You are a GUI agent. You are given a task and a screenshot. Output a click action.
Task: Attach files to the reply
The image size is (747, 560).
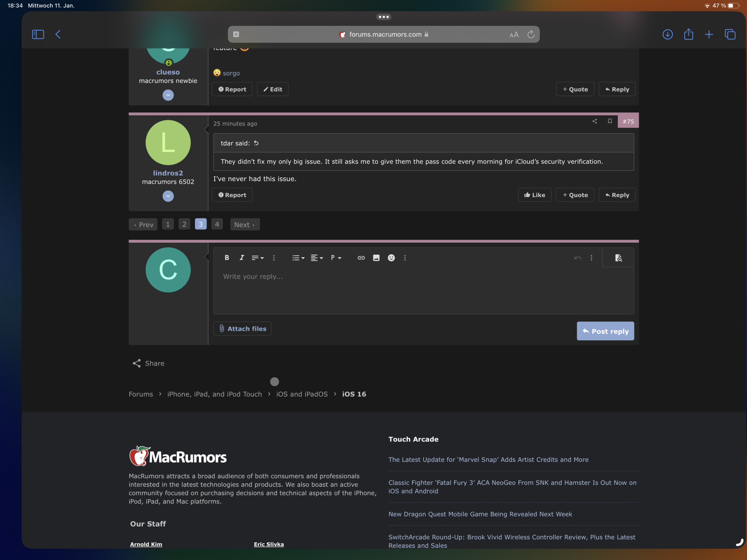pyautogui.click(x=242, y=329)
